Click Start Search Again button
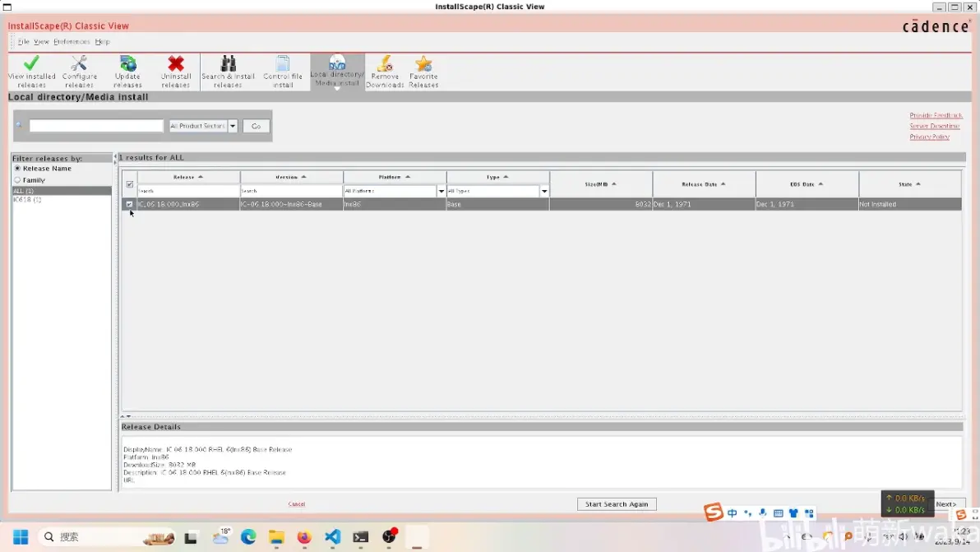The height and width of the screenshot is (552, 980). [x=617, y=503]
